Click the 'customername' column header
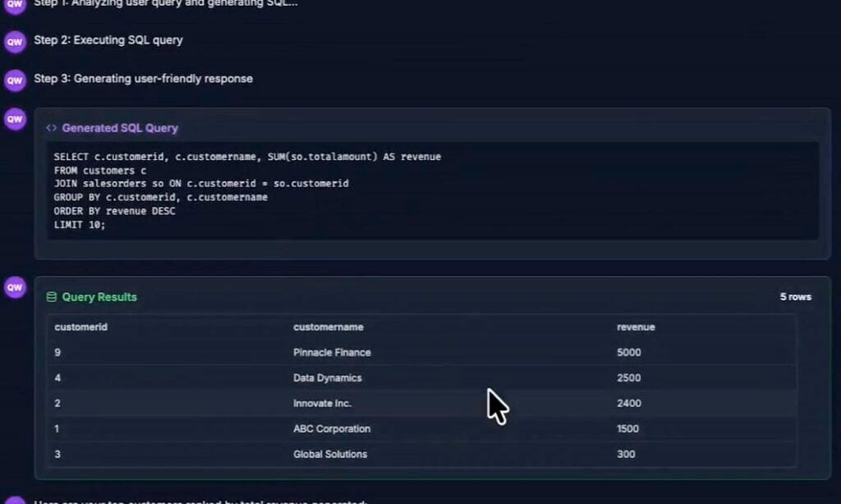Screen dimensions: 841x504 click(x=329, y=327)
